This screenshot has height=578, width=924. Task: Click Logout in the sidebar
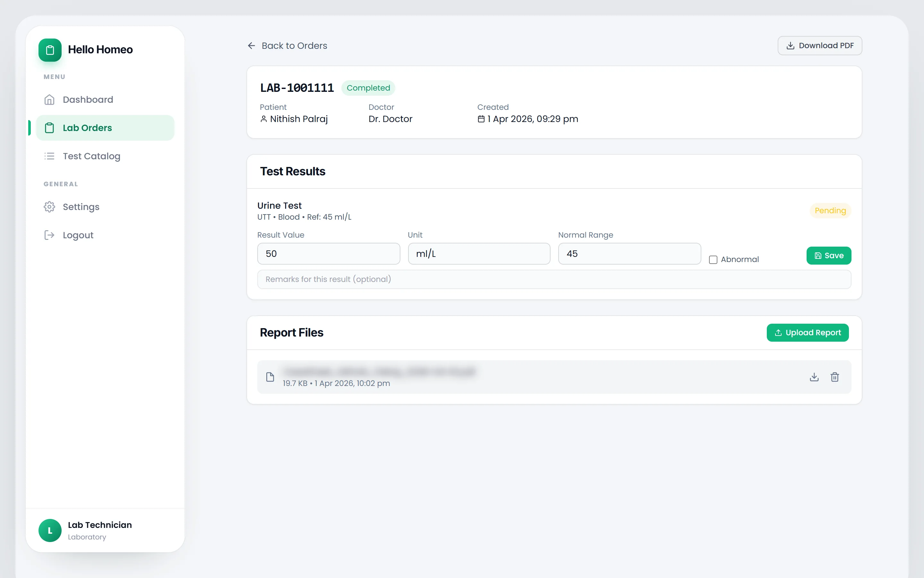(105, 235)
